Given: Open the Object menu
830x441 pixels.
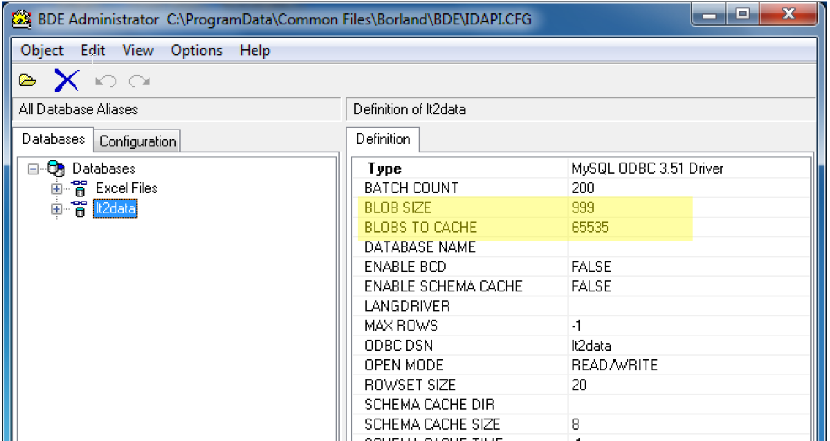Looking at the screenshot, I should pyautogui.click(x=41, y=50).
